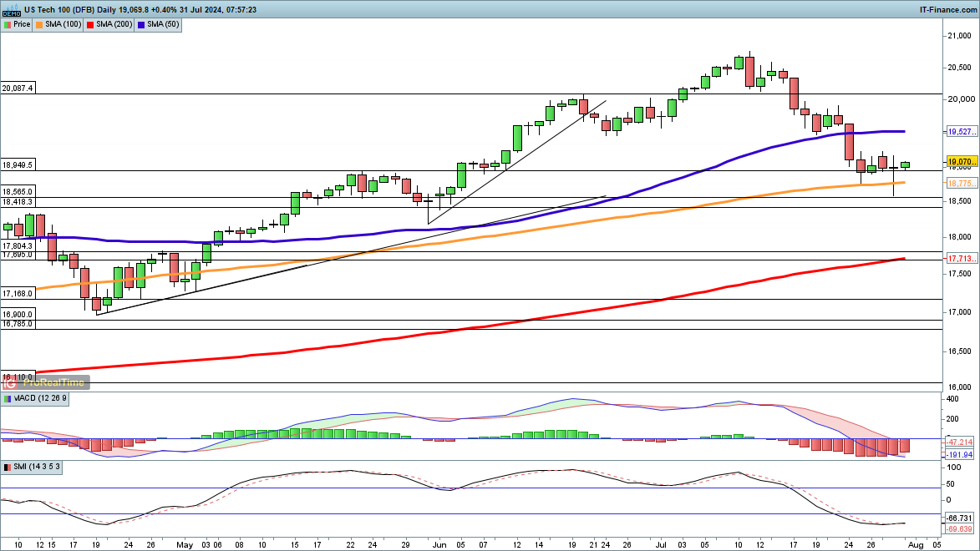Screen dimensions: 980x551
Task: Select the 18,949.5 horizontal level label
Action: [18, 165]
